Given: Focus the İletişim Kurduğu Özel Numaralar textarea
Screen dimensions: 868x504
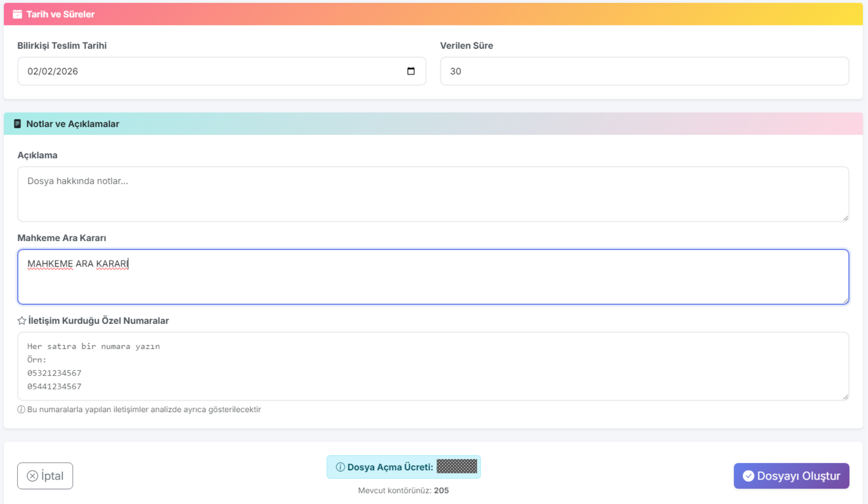Looking at the screenshot, I should 432,366.
